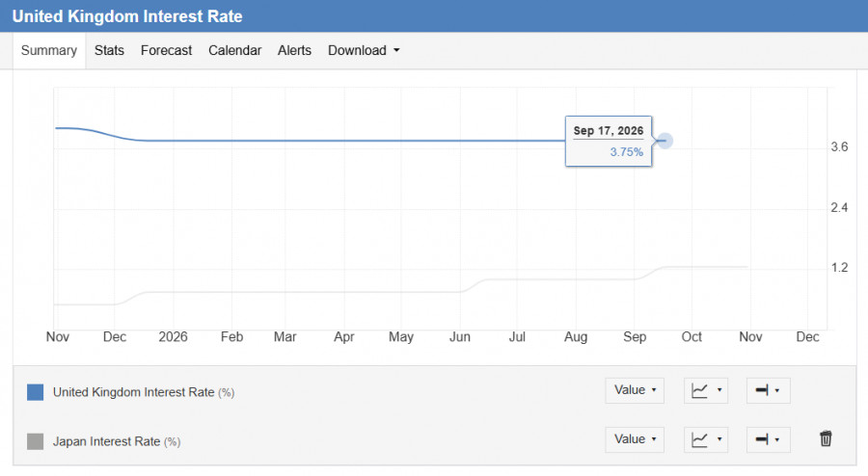868x476 pixels.
Task: Open axis position menu for United Kingdom series
Action: [x=768, y=391]
